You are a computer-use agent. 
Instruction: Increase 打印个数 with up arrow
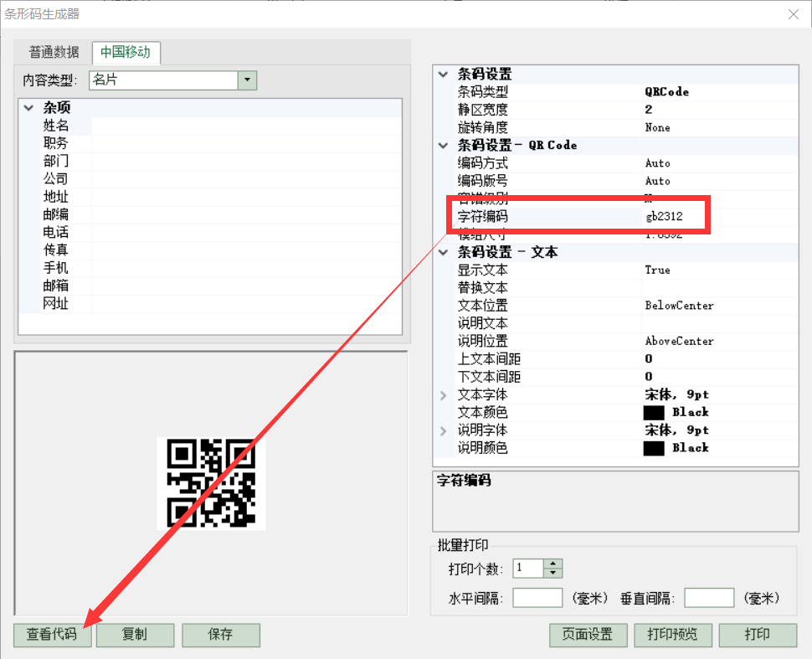click(x=553, y=564)
